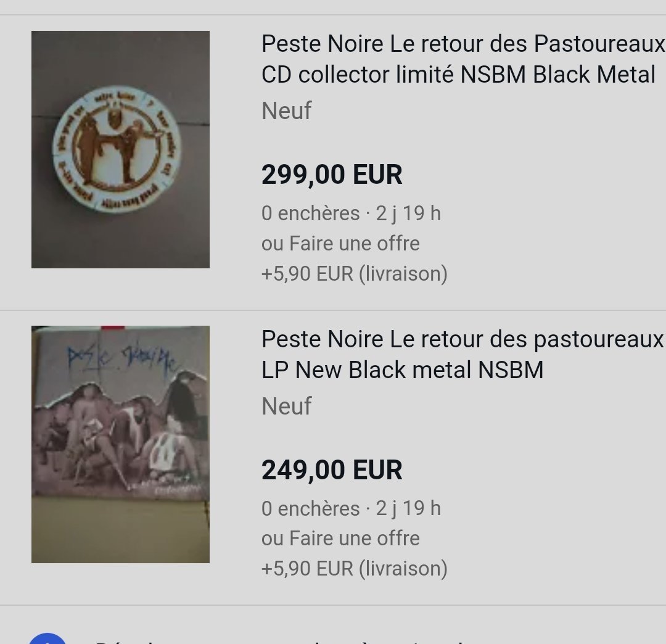Viewport: 666px width, 644px height.
Task: Tap '2 j 19 h' time left on CD listing
Action: pos(408,213)
